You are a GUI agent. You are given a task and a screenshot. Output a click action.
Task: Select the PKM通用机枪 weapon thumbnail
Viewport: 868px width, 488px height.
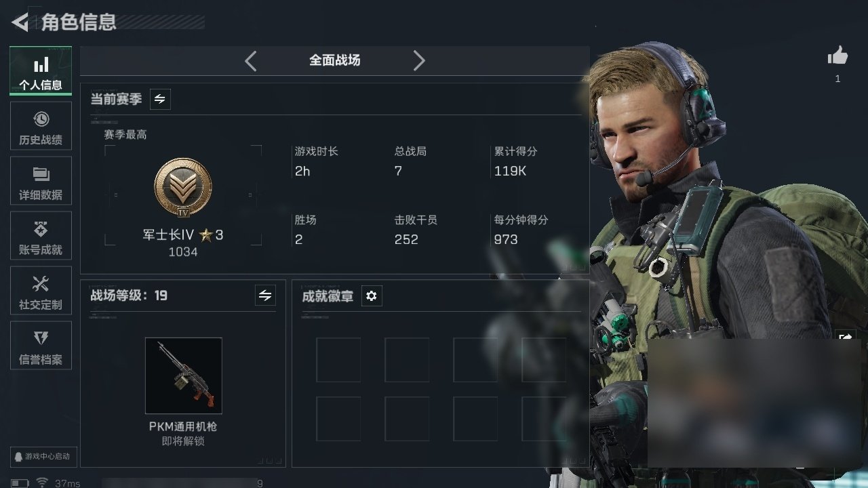point(183,375)
